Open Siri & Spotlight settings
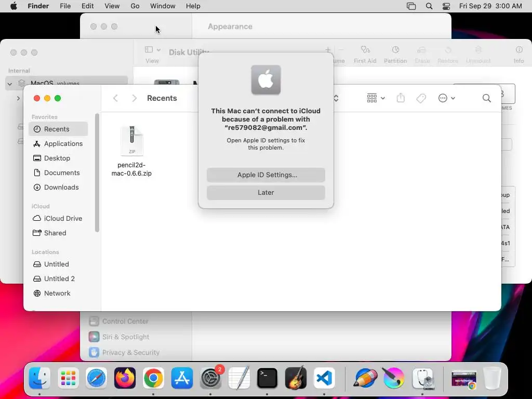The height and width of the screenshot is (399, 532). [119, 337]
